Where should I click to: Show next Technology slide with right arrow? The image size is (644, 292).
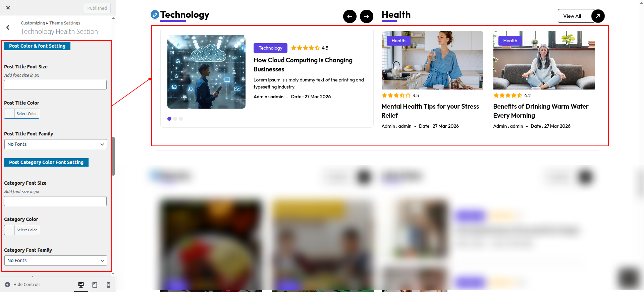pos(366,16)
